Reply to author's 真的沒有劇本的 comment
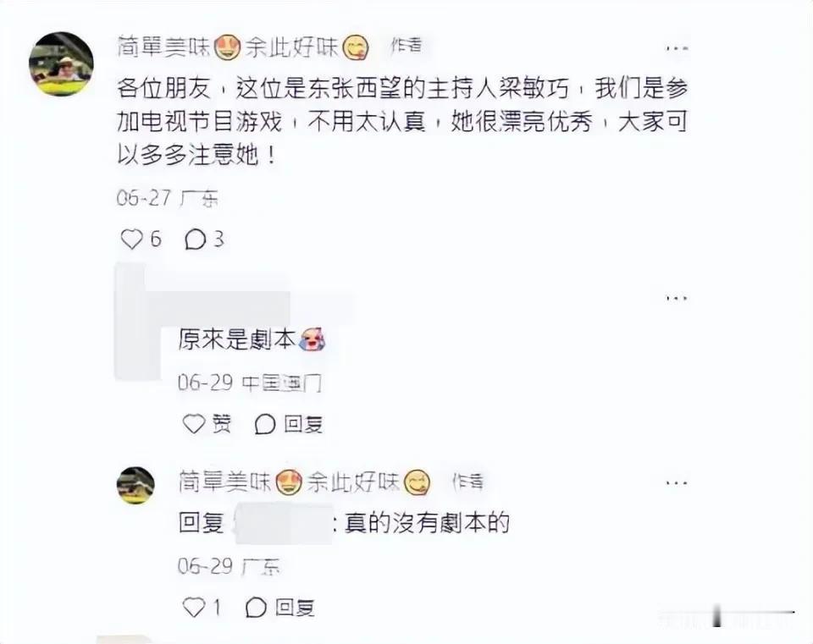 point(280,607)
